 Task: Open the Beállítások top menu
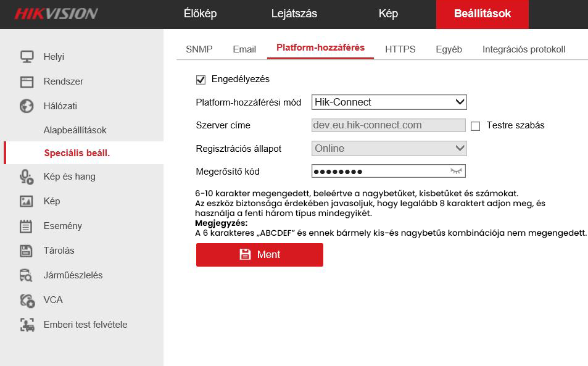pyautogui.click(x=482, y=14)
